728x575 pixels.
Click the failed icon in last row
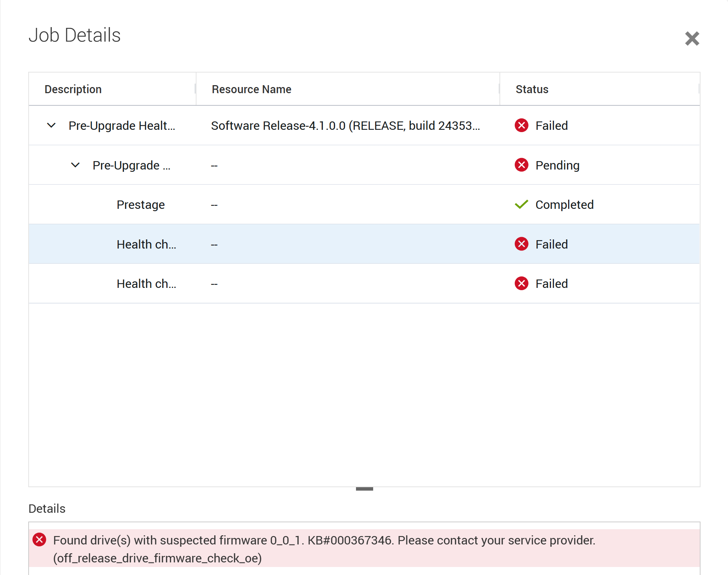521,283
